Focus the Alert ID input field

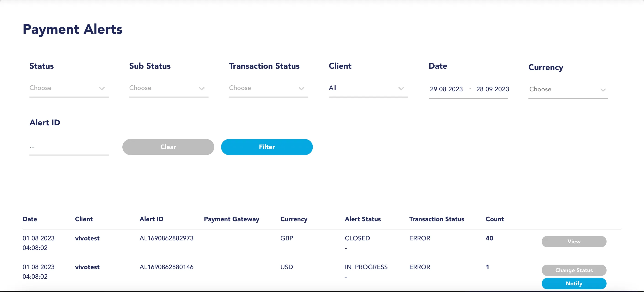point(69,147)
